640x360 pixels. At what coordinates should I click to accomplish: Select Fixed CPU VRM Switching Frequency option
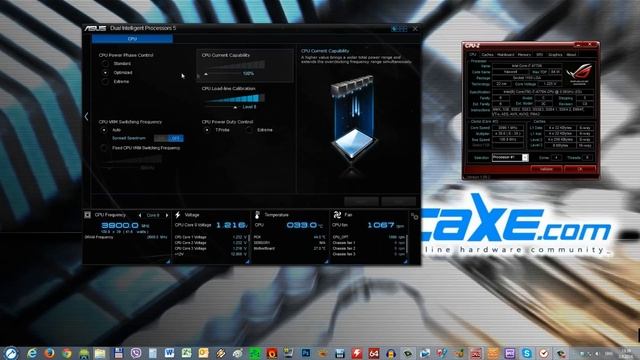click(x=104, y=148)
